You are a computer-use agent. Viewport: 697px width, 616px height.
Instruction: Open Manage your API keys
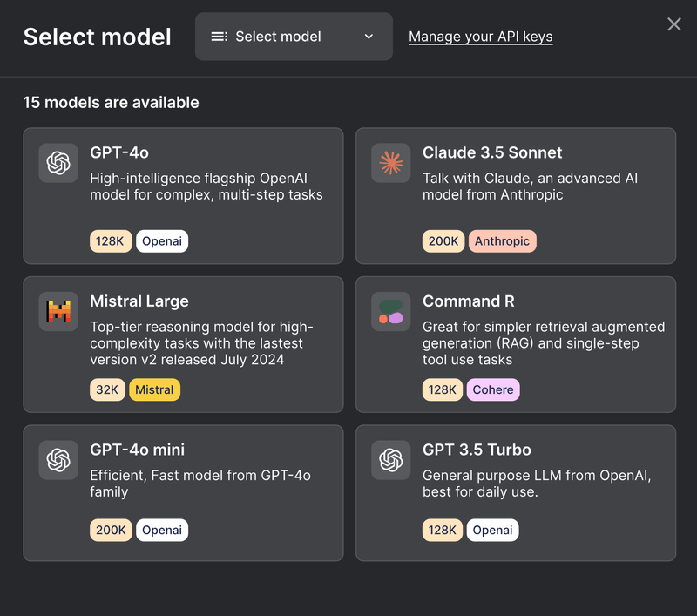pyautogui.click(x=480, y=37)
